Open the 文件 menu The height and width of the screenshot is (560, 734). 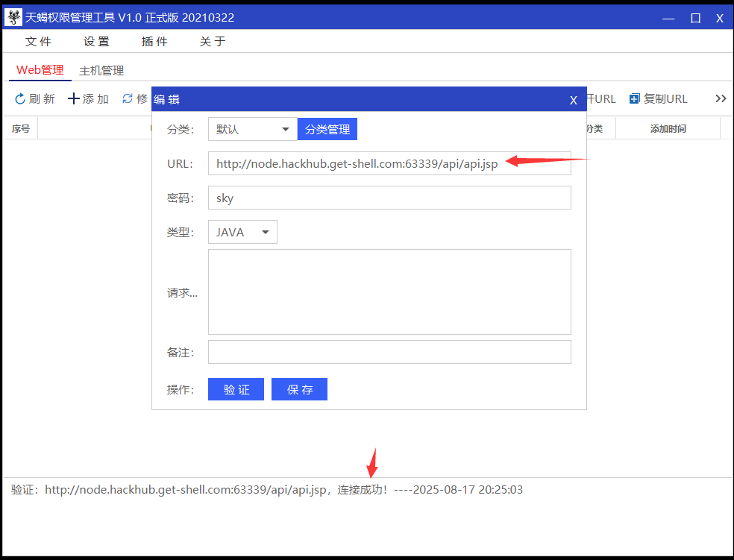(39, 42)
